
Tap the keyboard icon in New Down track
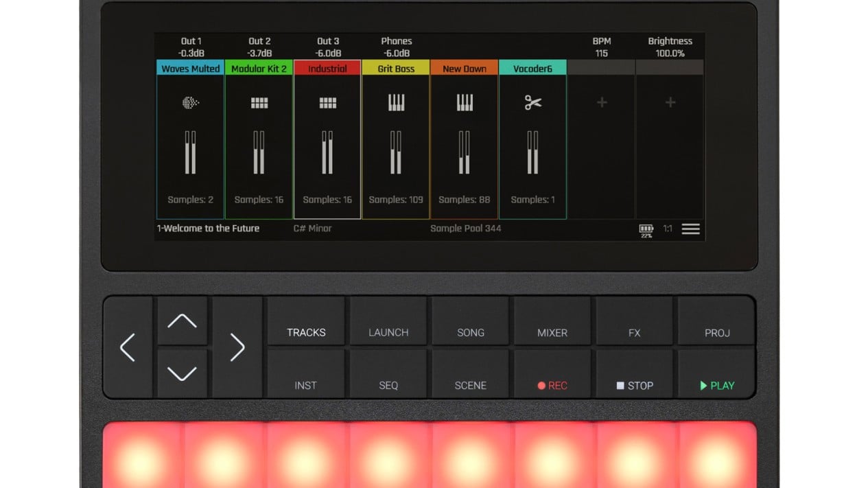tap(465, 103)
